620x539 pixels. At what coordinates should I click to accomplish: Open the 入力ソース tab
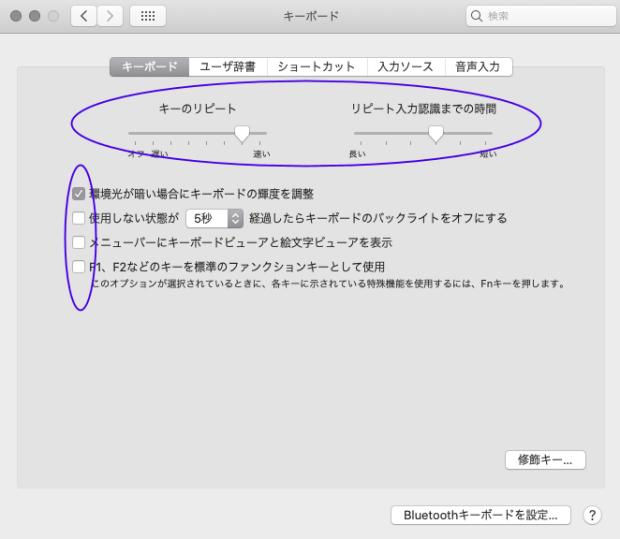click(405, 67)
